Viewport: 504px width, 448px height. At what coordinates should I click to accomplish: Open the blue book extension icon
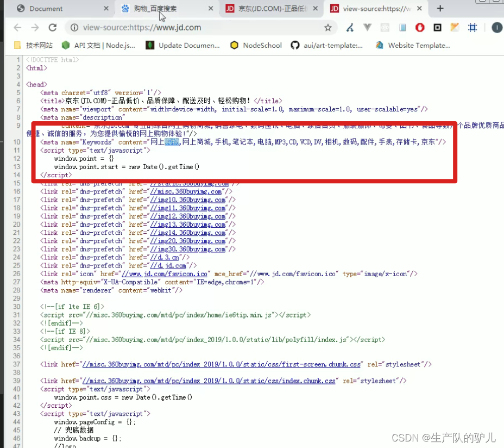[x=402, y=28]
